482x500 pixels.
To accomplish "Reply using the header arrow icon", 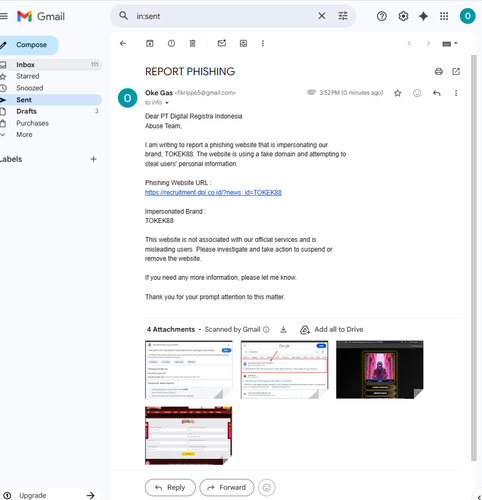I will [x=437, y=93].
